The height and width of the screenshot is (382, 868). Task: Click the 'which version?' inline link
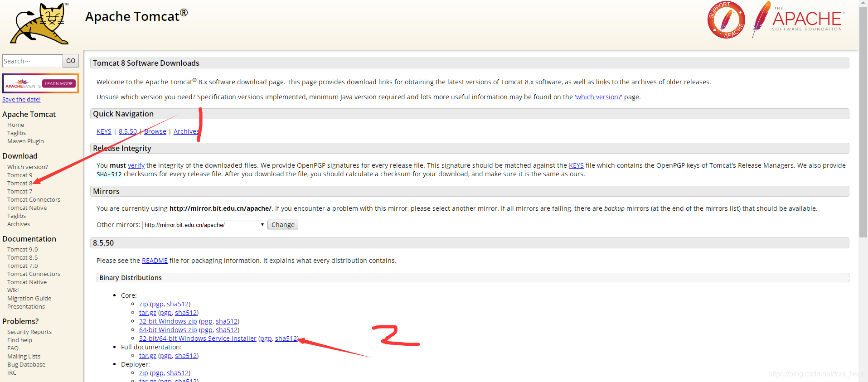click(x=598, y=97)
